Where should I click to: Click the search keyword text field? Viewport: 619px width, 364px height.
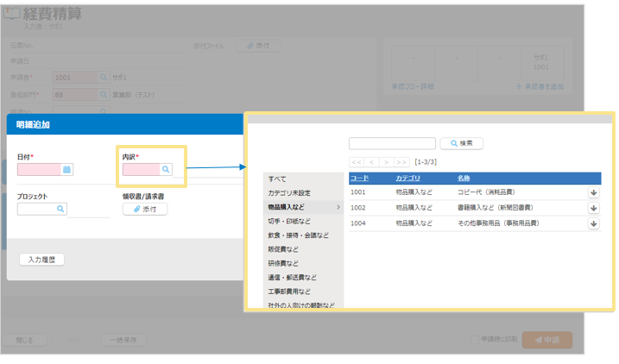pos(392,143)
